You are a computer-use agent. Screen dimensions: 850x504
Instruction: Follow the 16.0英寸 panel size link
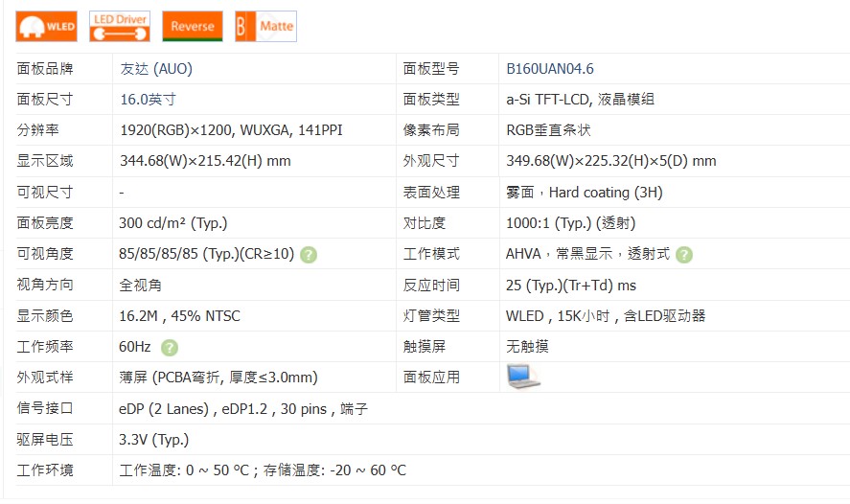point(148,100)
